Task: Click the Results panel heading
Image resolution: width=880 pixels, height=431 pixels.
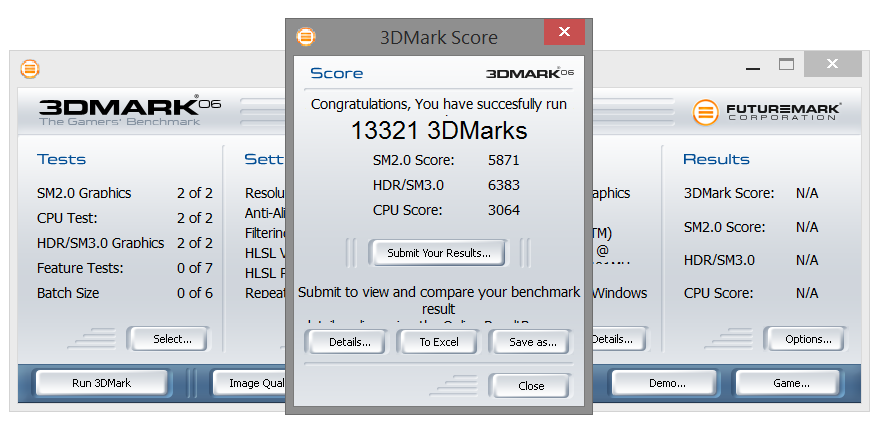Action: (716, 159)
